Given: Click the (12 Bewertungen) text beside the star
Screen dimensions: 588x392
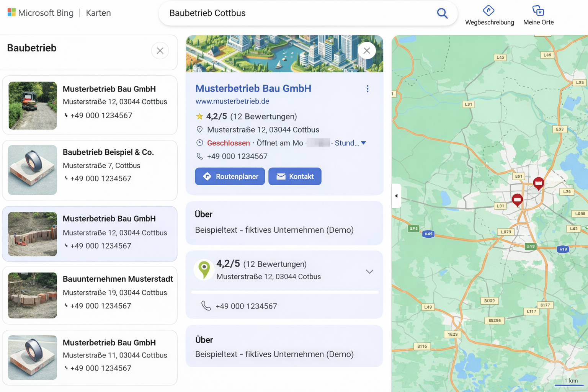Looking at the screenshot, I should click(263, 116).
